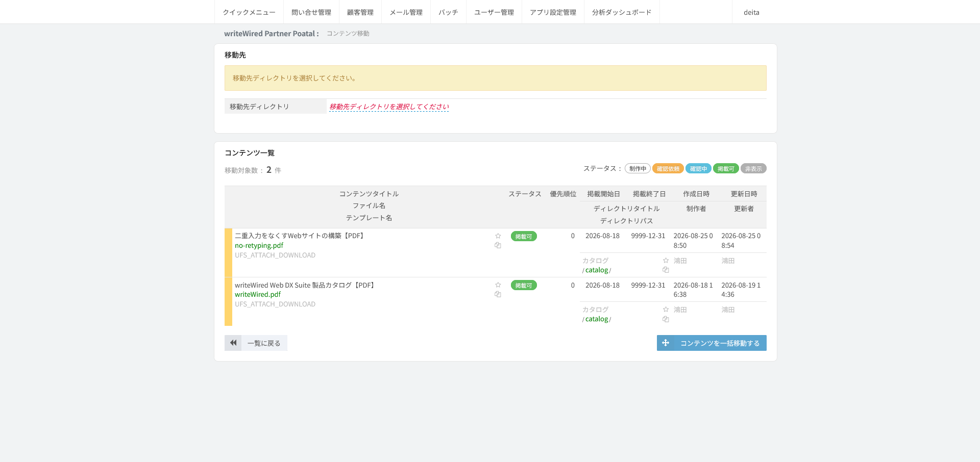
Task: Open the deita user menu
Action: 751,12
